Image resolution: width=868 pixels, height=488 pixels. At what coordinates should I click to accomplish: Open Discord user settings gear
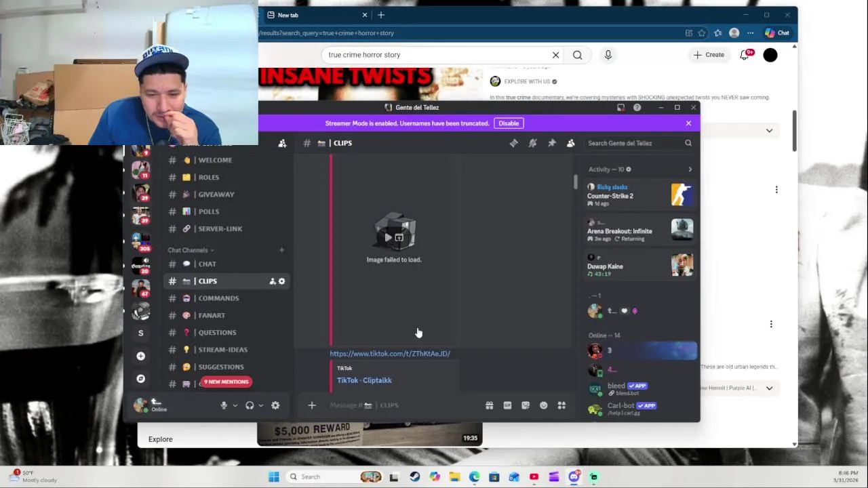(x=275, y=405)
